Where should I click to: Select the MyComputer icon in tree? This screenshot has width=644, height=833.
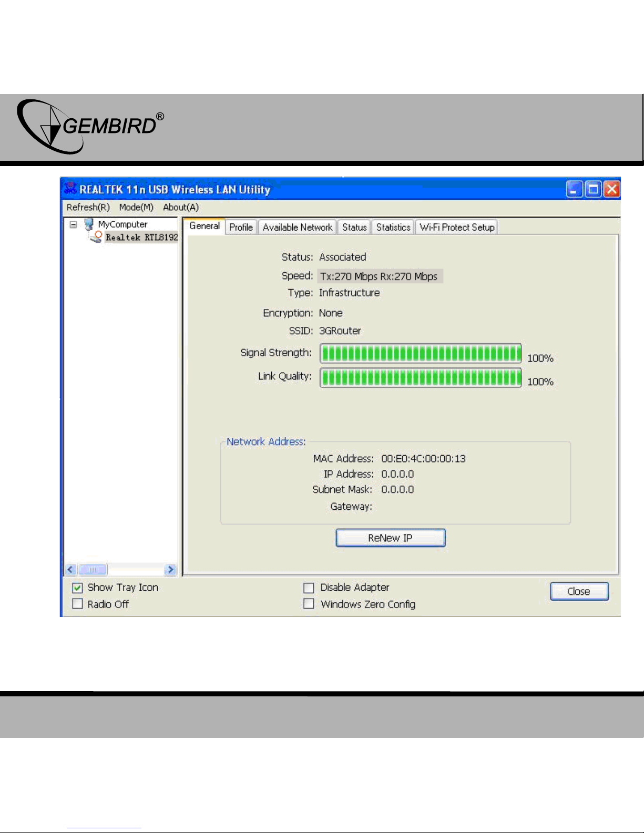coord(89,224)
